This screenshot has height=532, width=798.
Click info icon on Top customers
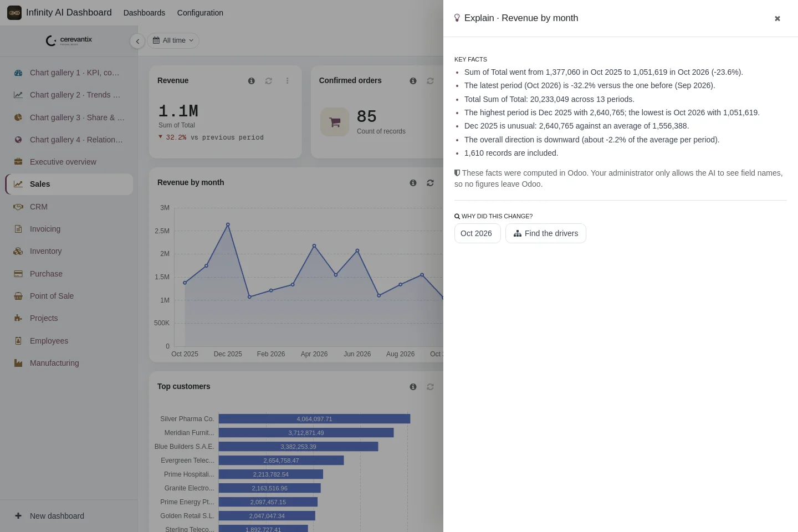click(413, 387)
